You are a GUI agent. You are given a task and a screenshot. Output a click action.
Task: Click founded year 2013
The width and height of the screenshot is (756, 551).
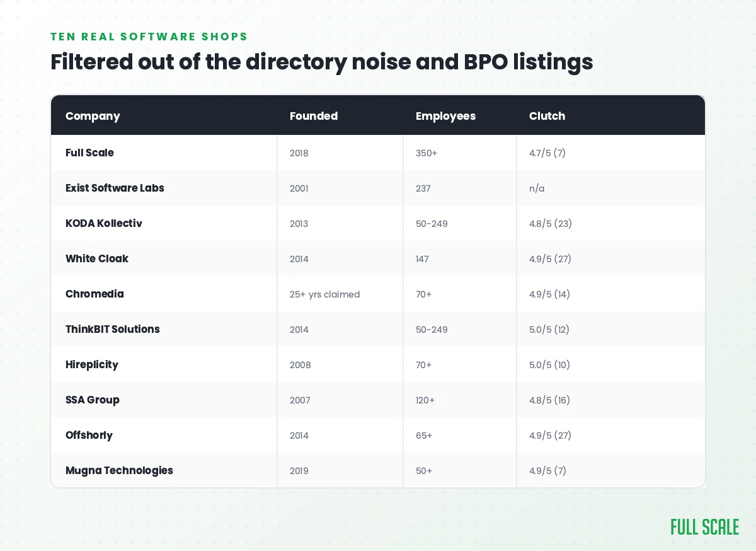click(x=299, y=223)
